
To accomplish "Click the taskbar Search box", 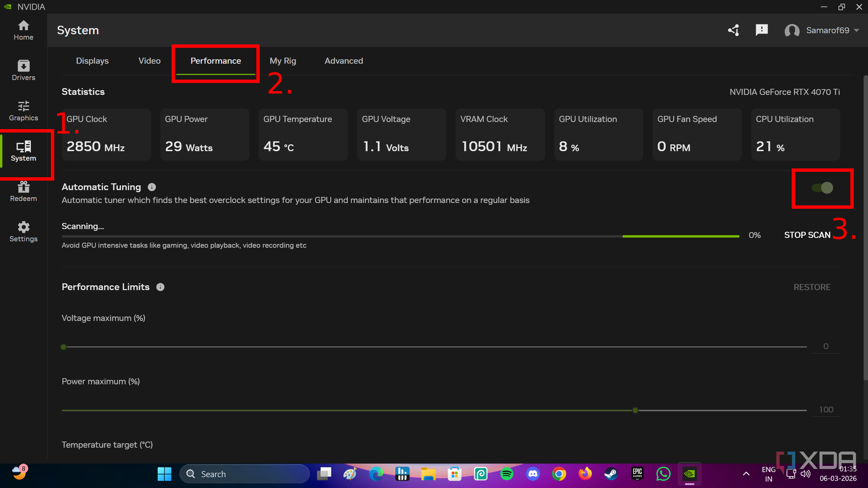I will pyautogui.click(x=244, y=474).
